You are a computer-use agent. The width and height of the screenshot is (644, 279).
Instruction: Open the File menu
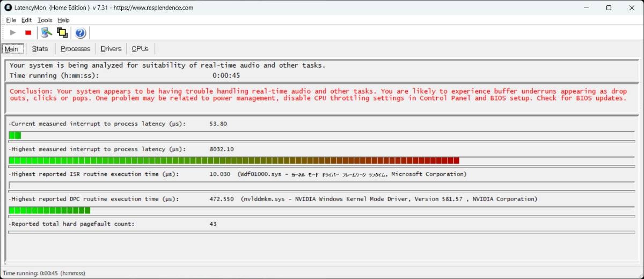tap(11, 20)
